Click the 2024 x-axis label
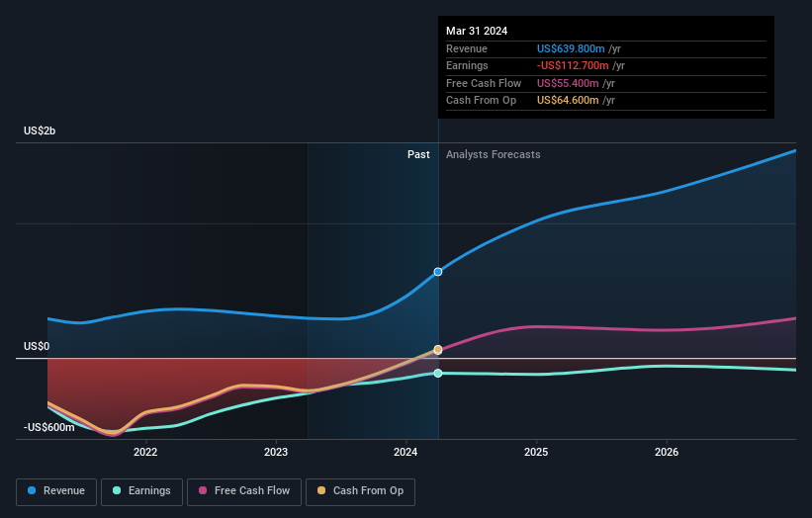Viewport: 812px width, 518px height. [x=406, y=452]
